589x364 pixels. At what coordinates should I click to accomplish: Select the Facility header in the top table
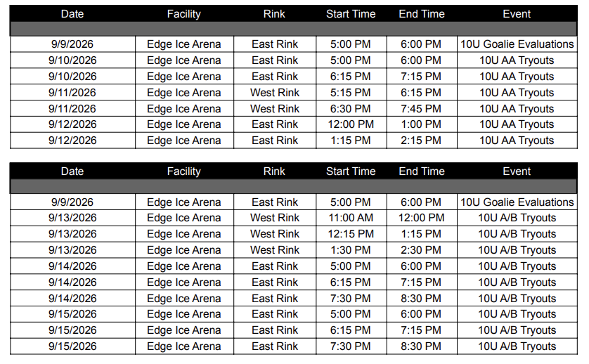[x=184, y=14]
